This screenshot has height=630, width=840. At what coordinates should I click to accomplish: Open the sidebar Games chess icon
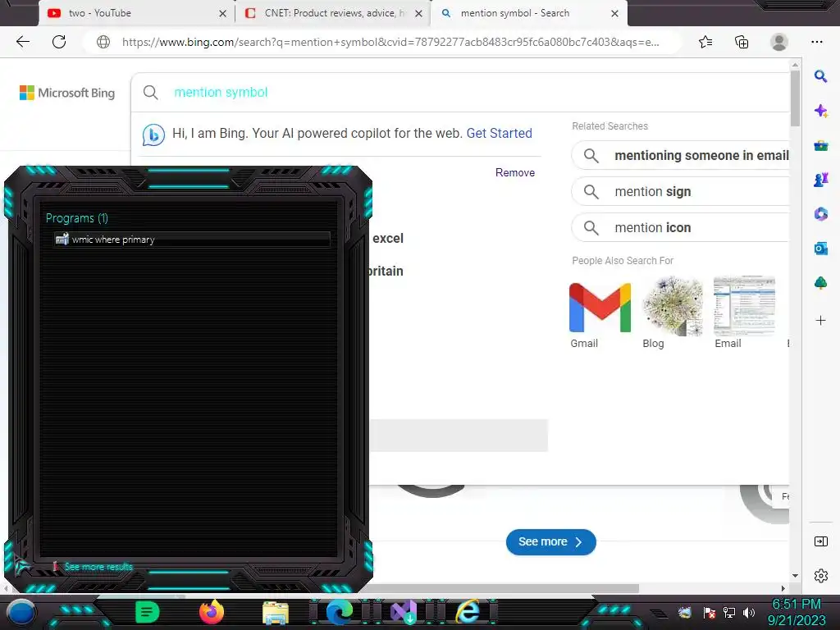click(x=820, y=180)
